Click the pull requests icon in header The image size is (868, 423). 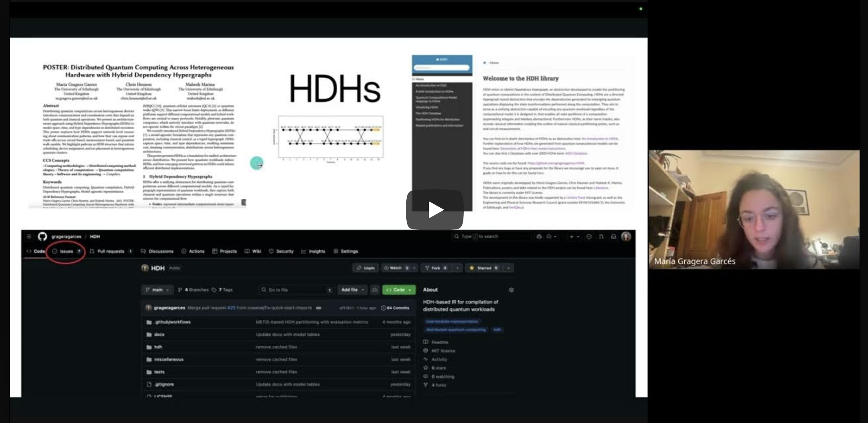click(x=601, y=237)
